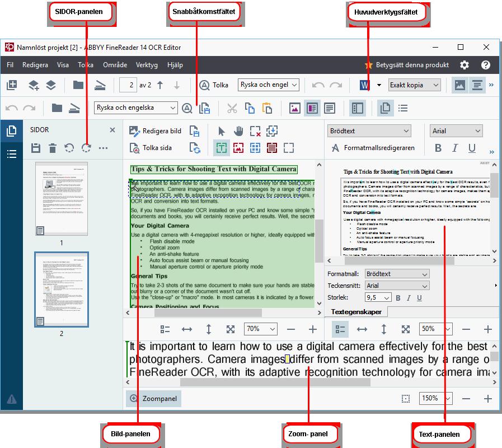Image resolution: width=502 pixels, height=448 pixels.
Task: Open the Formatmallsredigeraren
Action: pyautogui.click(x=373, y=148)
